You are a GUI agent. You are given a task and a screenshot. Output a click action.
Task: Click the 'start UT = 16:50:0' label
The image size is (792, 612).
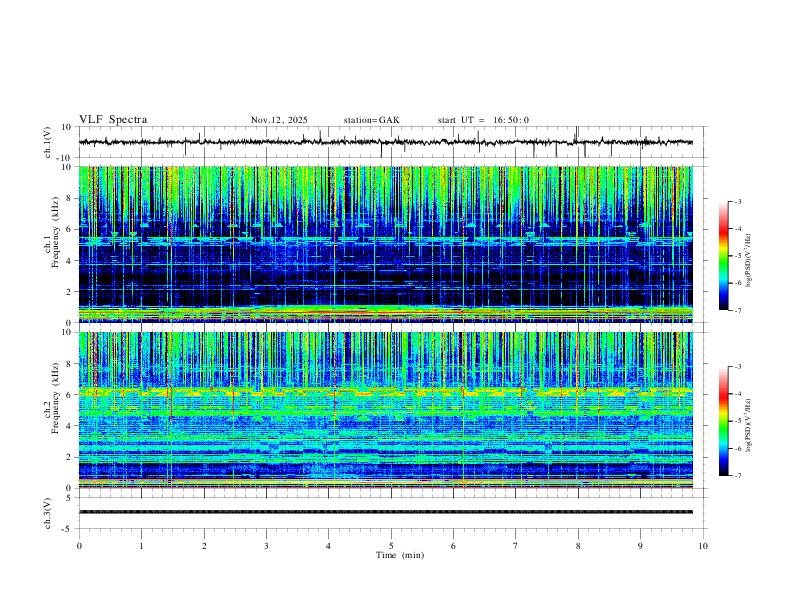coord(483,120)
